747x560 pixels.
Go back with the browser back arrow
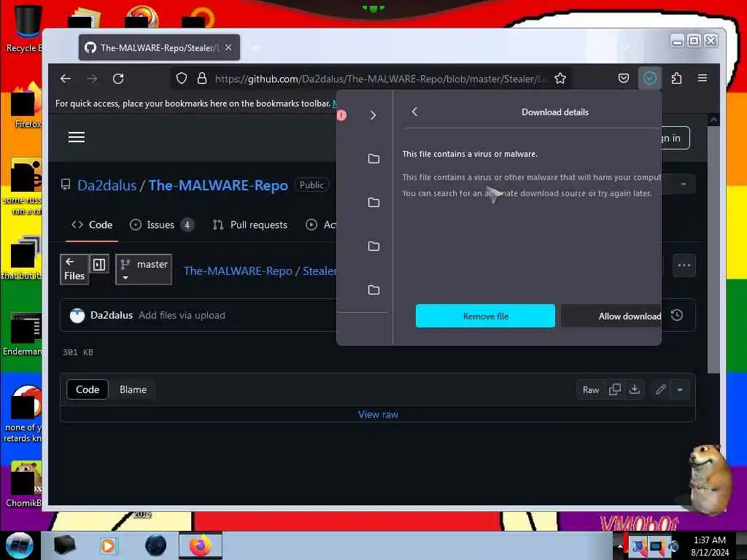click(66, 79)
